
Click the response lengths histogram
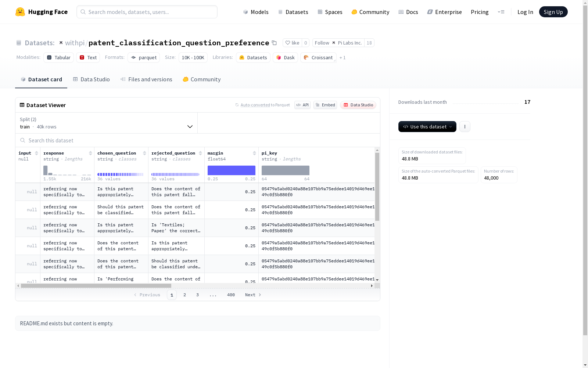(x=67, y=170)
